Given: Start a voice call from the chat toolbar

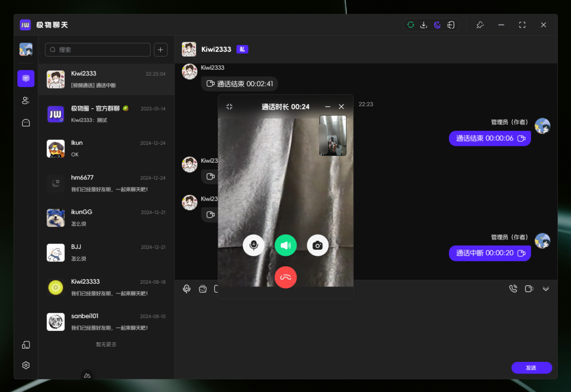Looking at the screenshot, I should coord(513,288).
